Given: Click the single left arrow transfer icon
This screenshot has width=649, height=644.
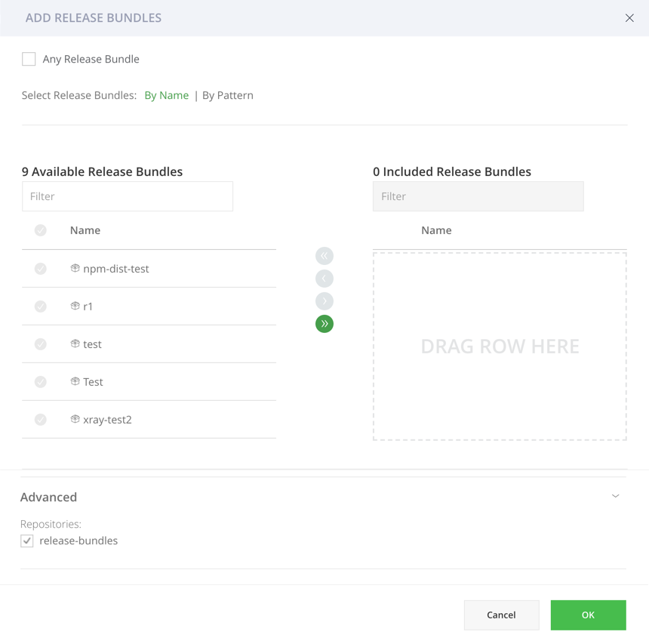Looking at the screenshot, I should (x=324, y=278).
